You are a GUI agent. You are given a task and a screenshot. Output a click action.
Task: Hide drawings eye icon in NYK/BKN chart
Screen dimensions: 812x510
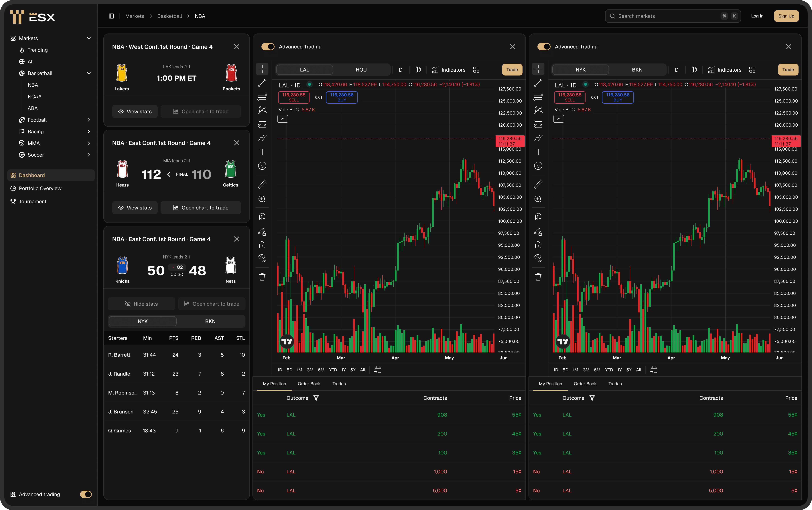(538, 258)
